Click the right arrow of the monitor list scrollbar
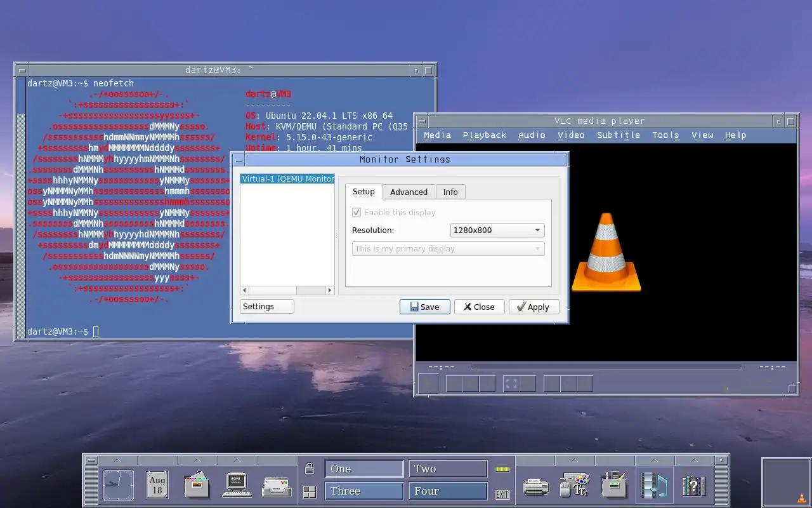 tap(330, 290)
